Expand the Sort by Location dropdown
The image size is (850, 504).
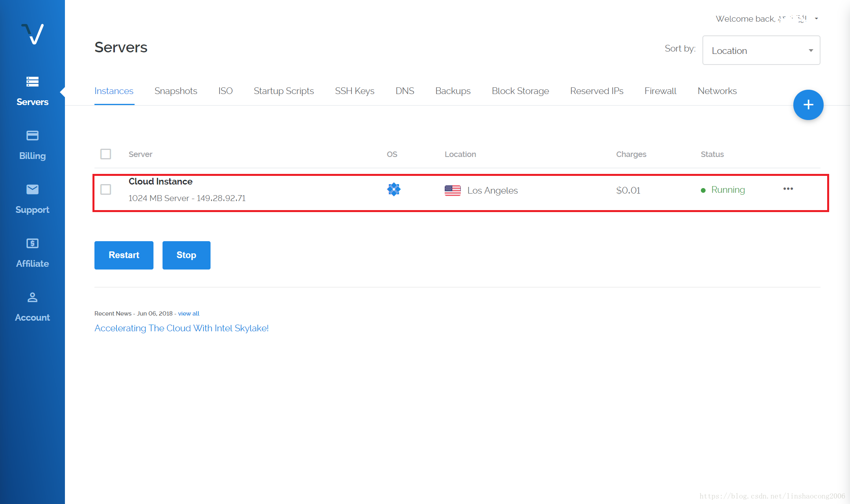click(x=761, y=50)
